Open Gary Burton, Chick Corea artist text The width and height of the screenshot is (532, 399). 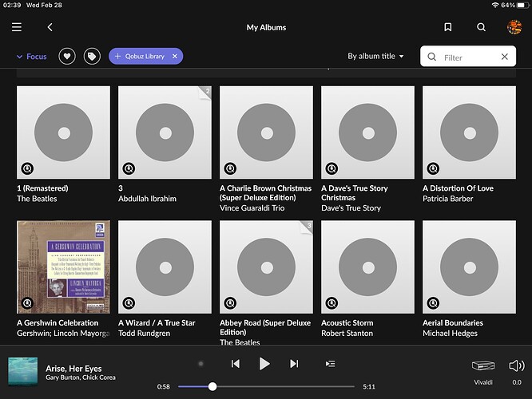tap(81, 377)
